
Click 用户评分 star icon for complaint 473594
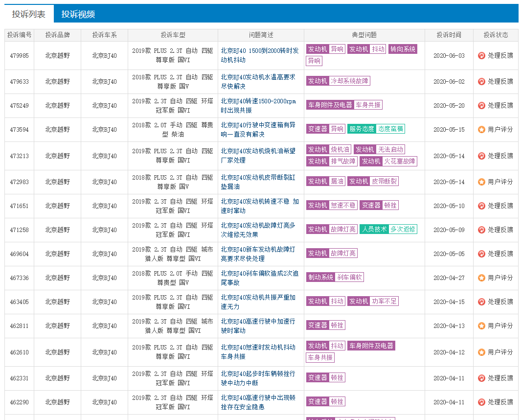(481, 130)
